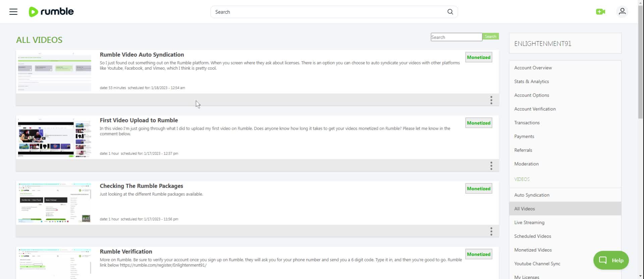
Task: Open the Help chat widget
Action: [x=611, y=260]
